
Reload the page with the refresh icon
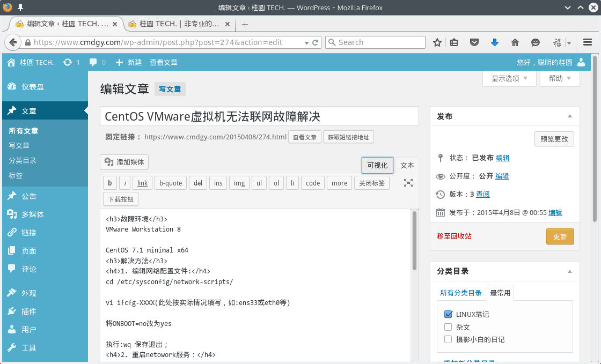(x=316, y=42)
